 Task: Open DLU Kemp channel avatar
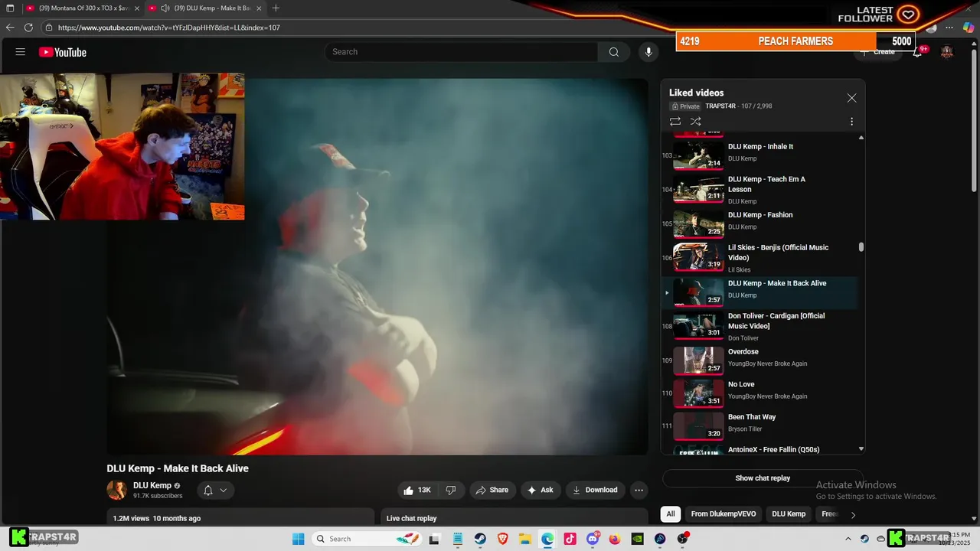coord(116,490)
